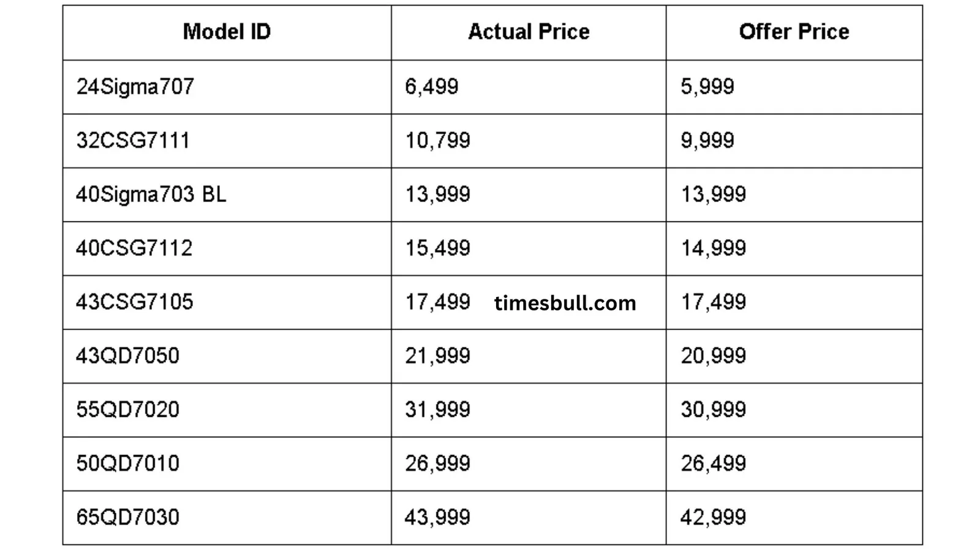Click the 65QD7030 model entry
Viewport: 980px width, 551px height.
tap(127, 517)
